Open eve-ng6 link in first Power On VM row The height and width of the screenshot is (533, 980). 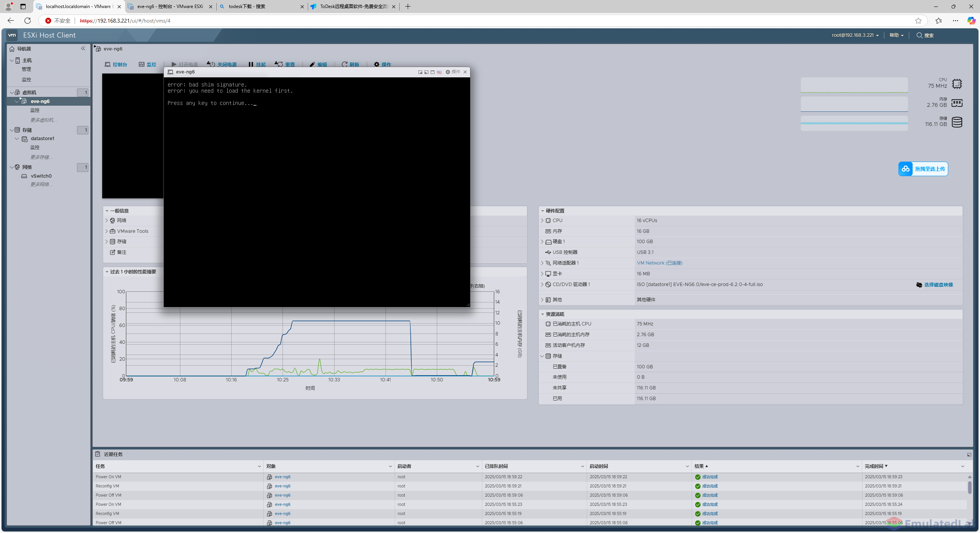[x=283, y=477]
